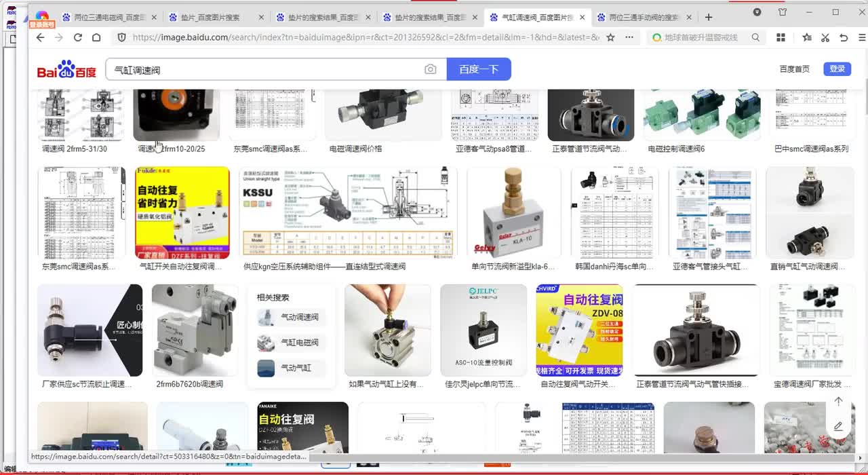Open the apps grid icon in toolbar
The width and height of the screenshot is (868, 475).
(781, 37)
